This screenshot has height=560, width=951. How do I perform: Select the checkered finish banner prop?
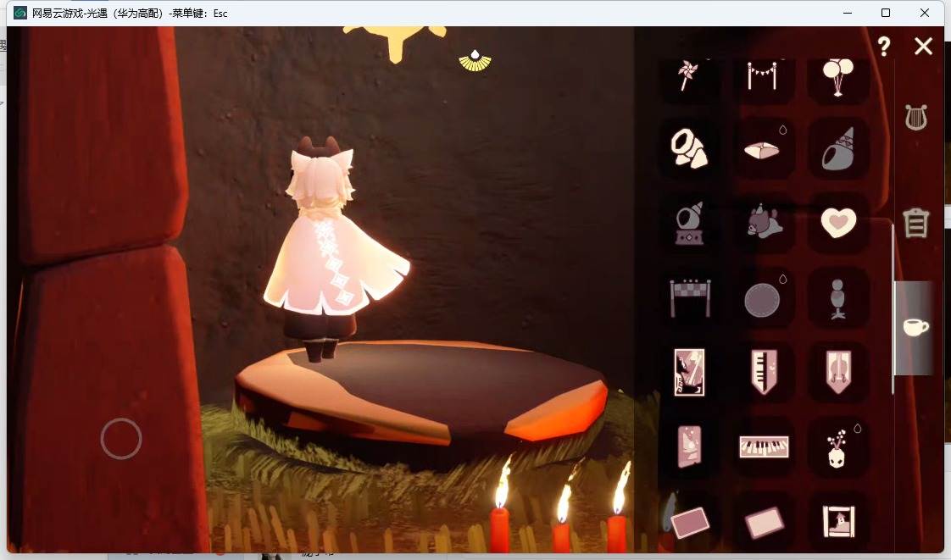point(690,297)
